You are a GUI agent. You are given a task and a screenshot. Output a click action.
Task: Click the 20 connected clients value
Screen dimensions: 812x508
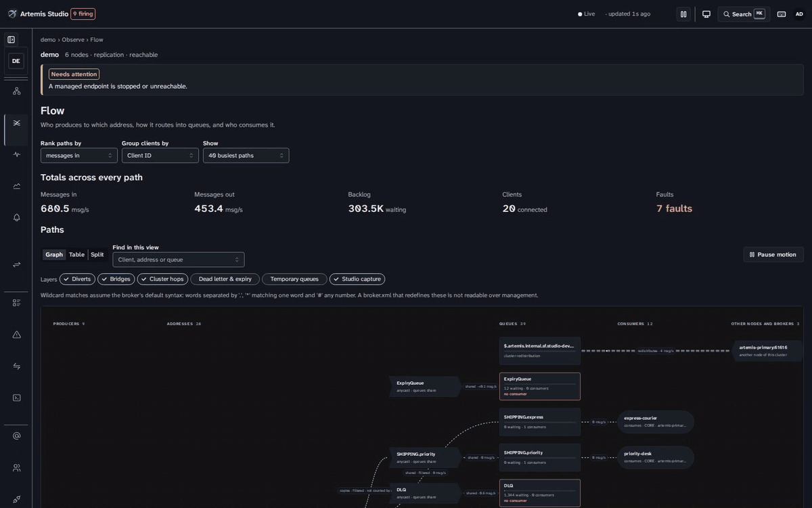(509, 209)
